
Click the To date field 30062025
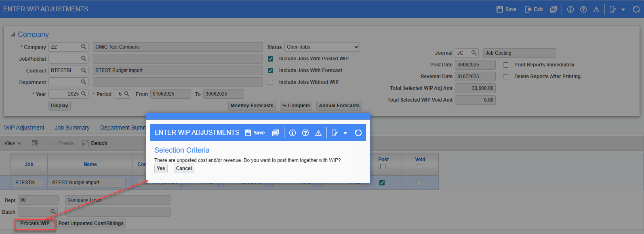pyautogui.click(x=223, y=94)
